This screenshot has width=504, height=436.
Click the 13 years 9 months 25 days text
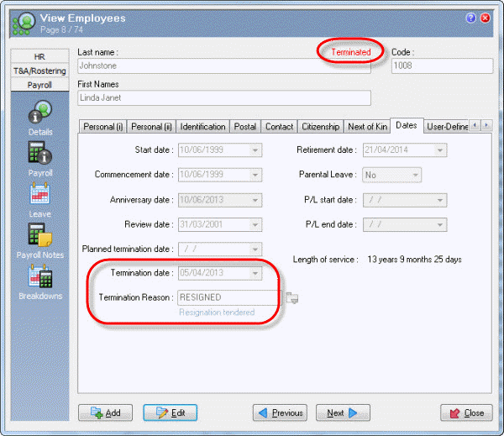414,260
